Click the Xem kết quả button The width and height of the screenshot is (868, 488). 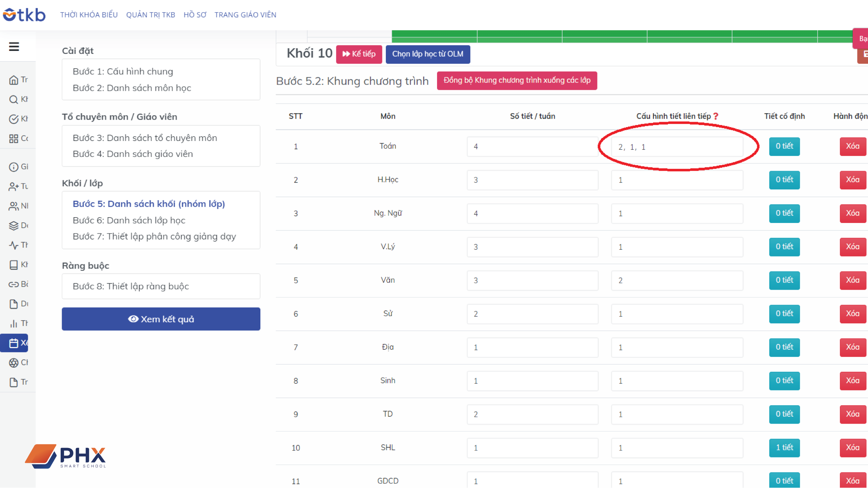[x=161, y=319]
